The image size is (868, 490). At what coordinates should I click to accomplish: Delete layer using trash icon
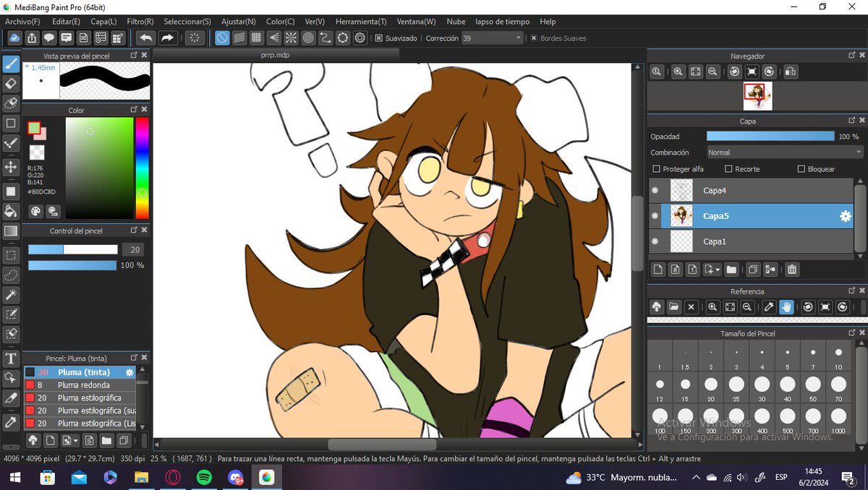tap(792, 270)
